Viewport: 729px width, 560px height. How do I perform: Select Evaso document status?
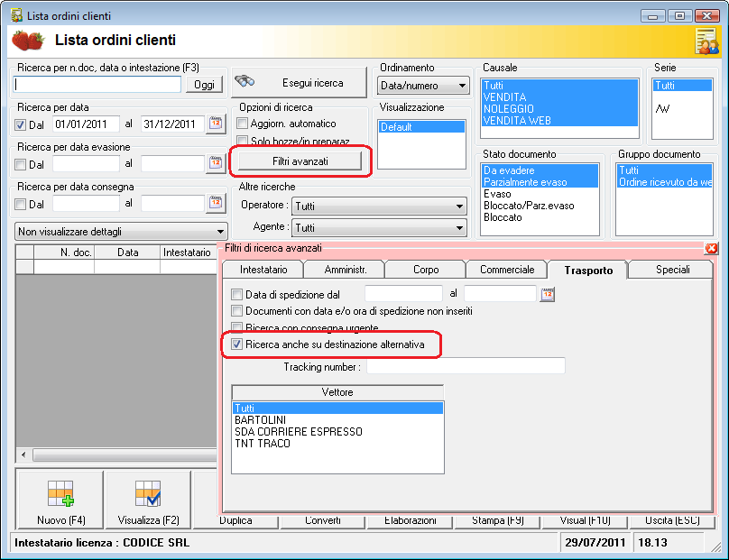(x=540, y=194)
